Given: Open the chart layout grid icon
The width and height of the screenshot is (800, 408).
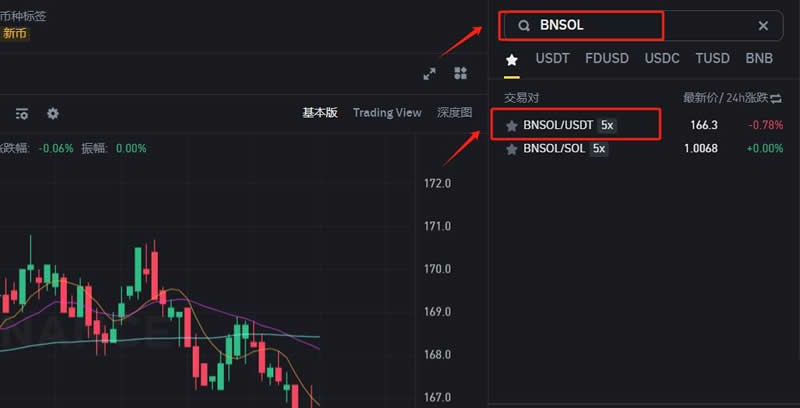Looking at the screenshot, I should (x=460, y=73).
